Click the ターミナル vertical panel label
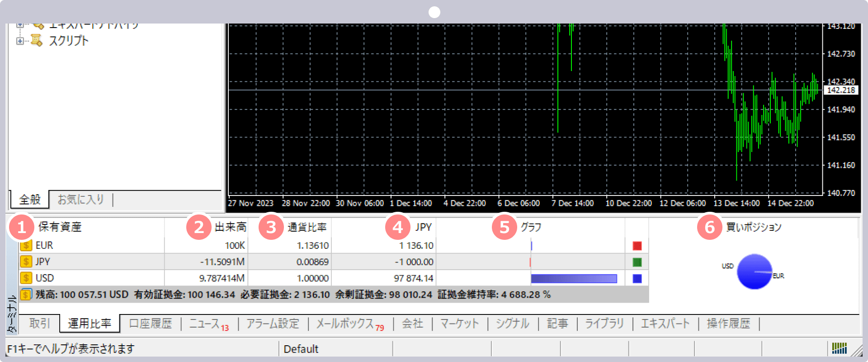Image resolution: width=868 pixels, height=362 pixels. (12, 313)
